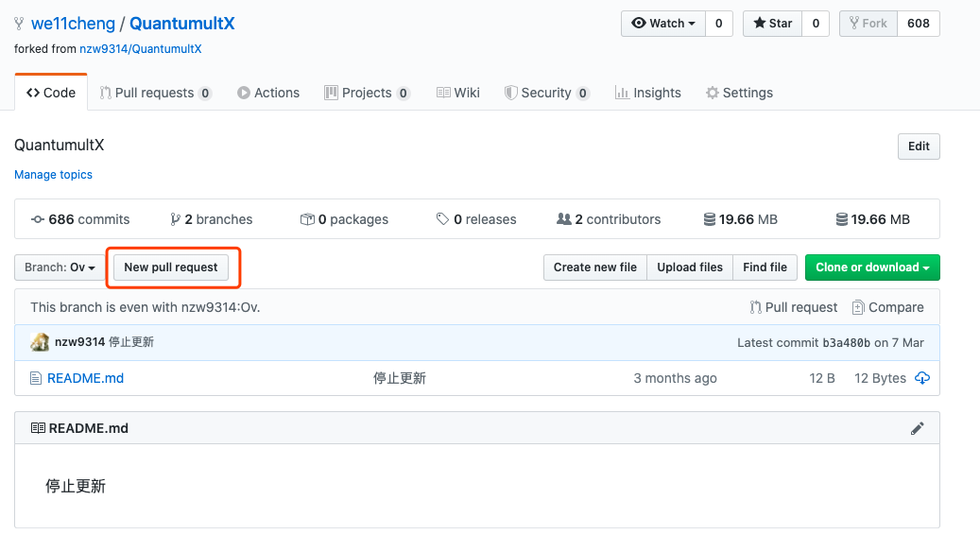This screenshot has width=980, height=552.
Task: Click the nzw9314 avatar image
Action: [x=40, y=342]
